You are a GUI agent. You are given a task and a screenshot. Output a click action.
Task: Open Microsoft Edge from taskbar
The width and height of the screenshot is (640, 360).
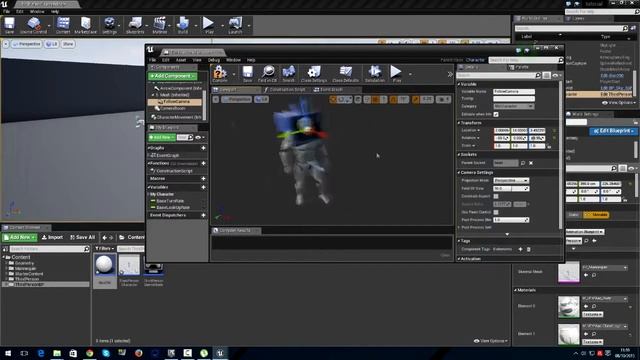[40, 353]
